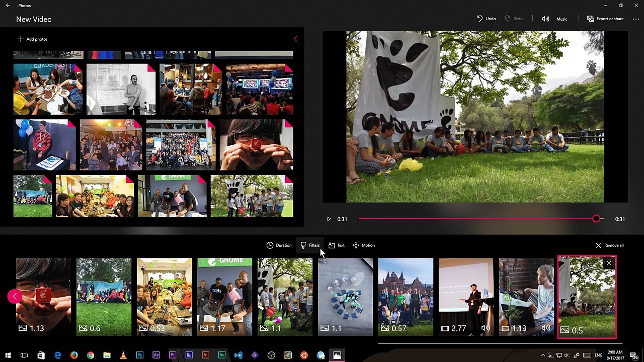The width and height of the screenshot is (644, 362).
Task: Click the speaker icon on bearded man clip
Action: [546, 328]
